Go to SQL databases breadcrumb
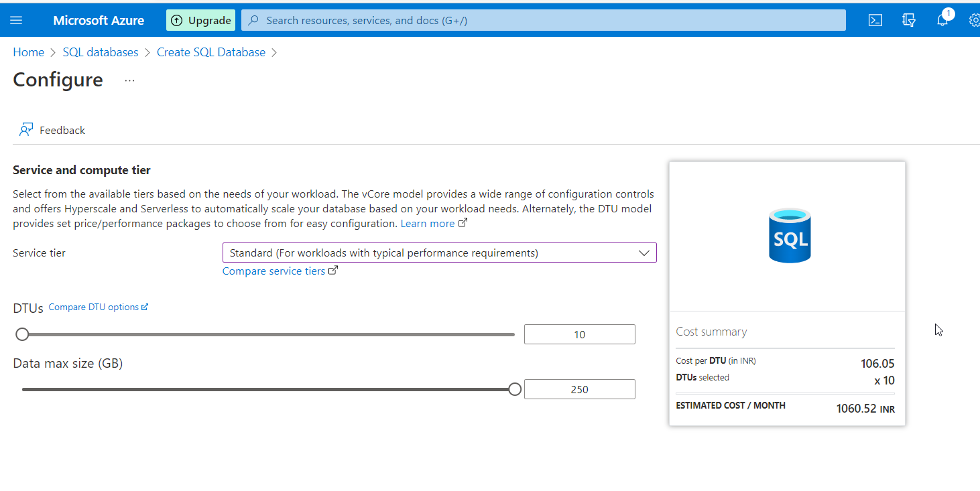The height and width of the screenshot is (491, 980). pyautogui.click(x=101, y=52)
